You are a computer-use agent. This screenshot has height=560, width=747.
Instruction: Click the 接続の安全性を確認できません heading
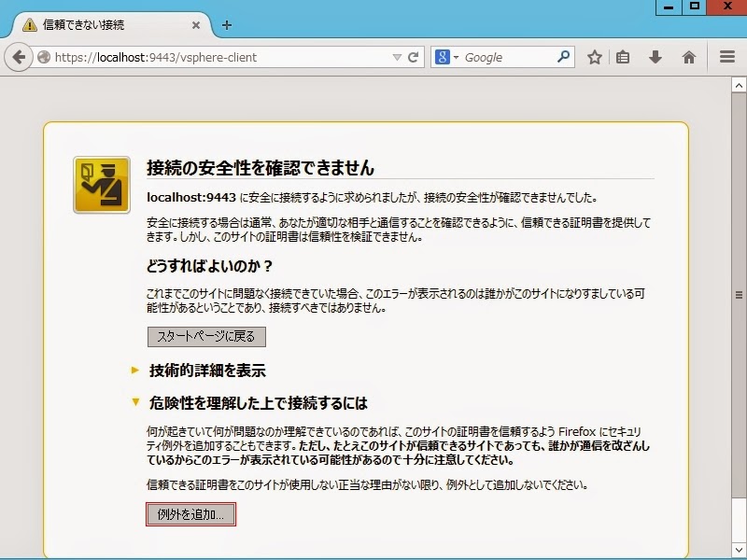[261, 168]
